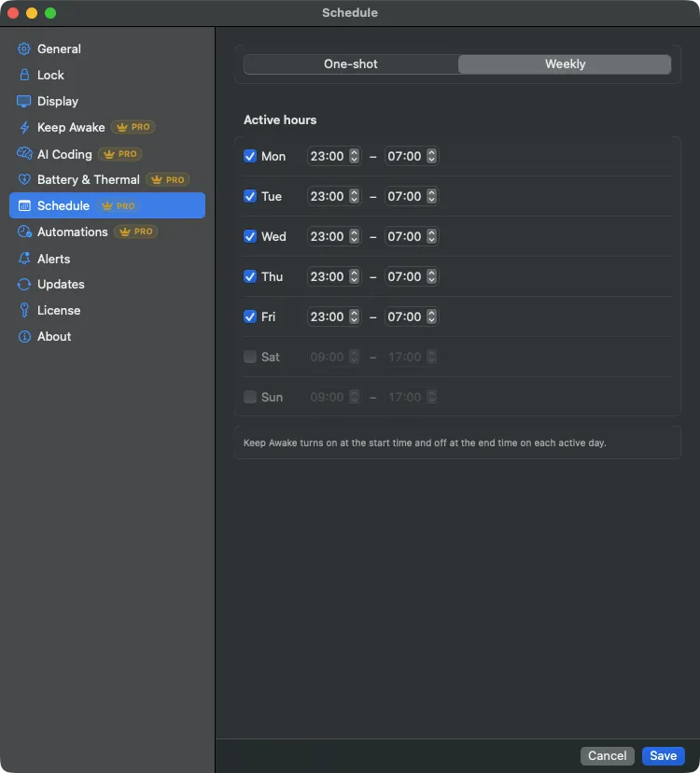Viewport: 700px width, 773px height.
Task: Click the Cancel button
Action: point(607,756)
